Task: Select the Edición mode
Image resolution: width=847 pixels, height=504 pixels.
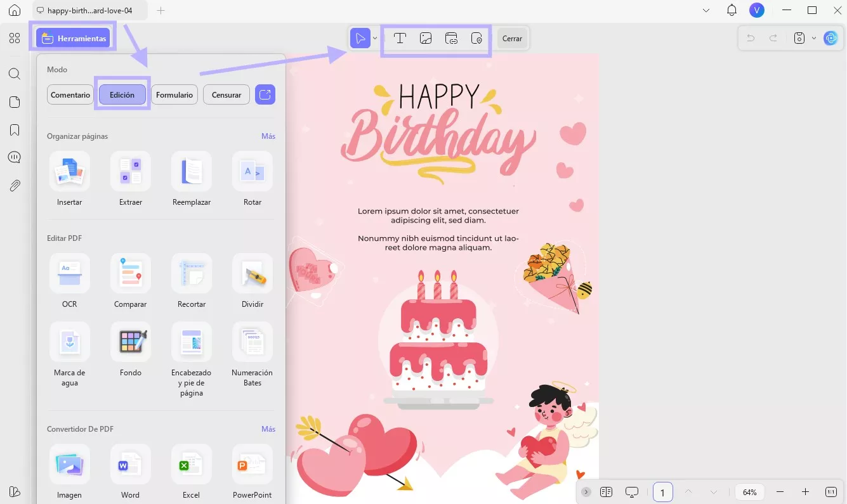Action: pos(122,95)
